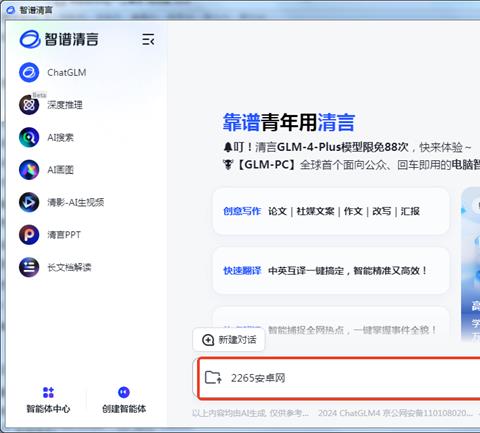Click 创建智能体 to create an agent
The height and width of the screenshot is (433, 480).
point(124,400)
